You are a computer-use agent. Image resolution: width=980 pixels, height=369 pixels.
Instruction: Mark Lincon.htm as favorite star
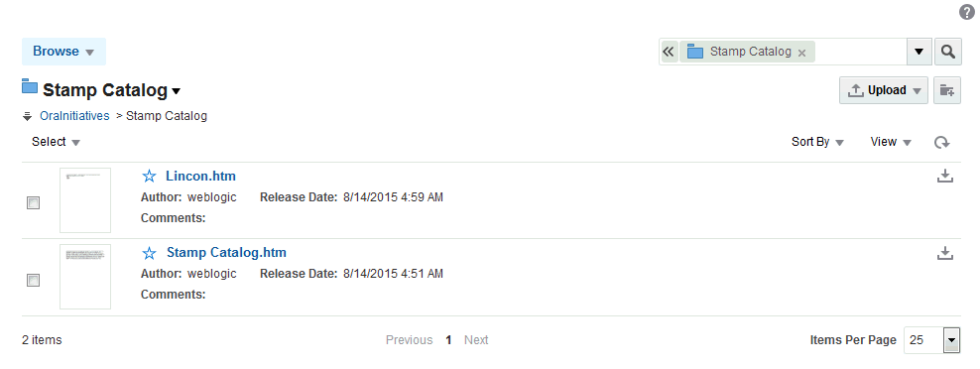149,176
